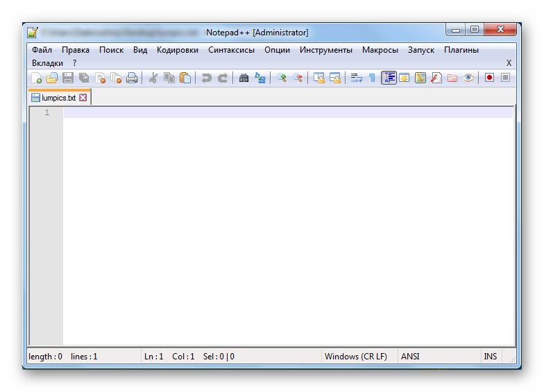Toggle synchronized horizontal scrolling
Image resolution: width=544 pixels, height=392 pixels.
334,78
